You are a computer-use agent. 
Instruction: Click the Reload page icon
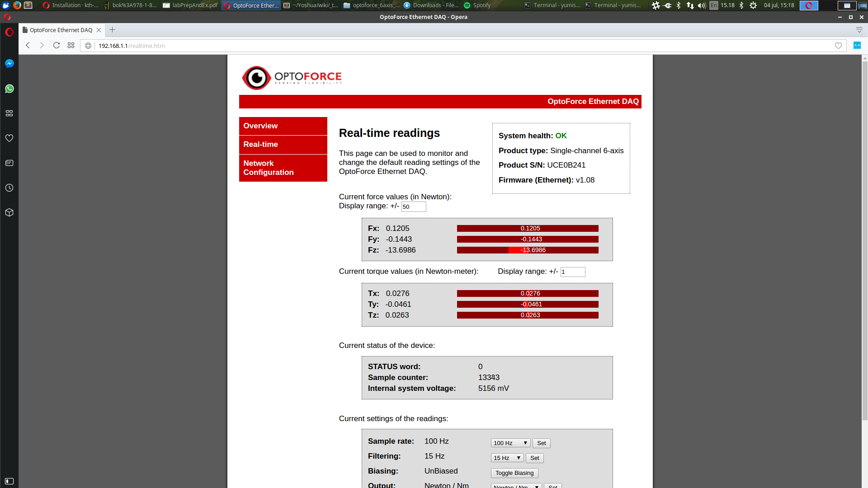coord(57,46)
